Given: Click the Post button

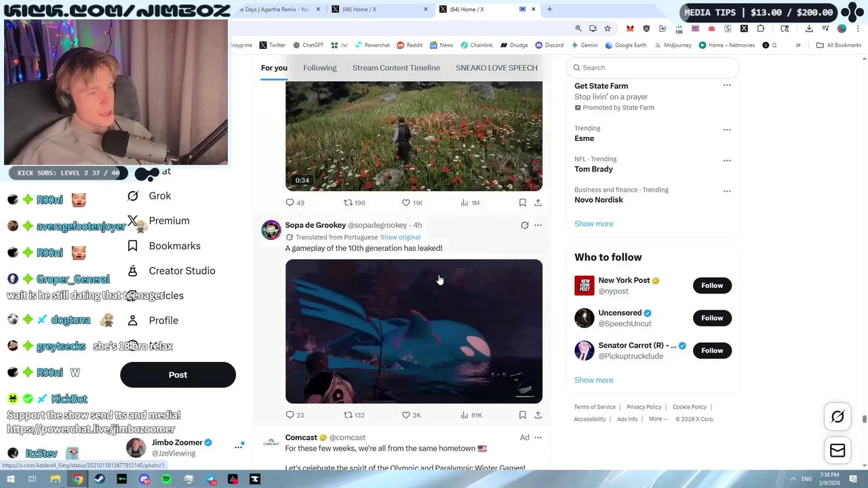Looking at the screenshot, I should tap(178, 375).
